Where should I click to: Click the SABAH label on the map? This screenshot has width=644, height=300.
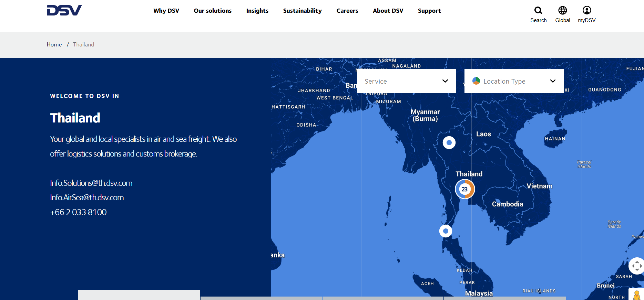(x=624, y=276)
